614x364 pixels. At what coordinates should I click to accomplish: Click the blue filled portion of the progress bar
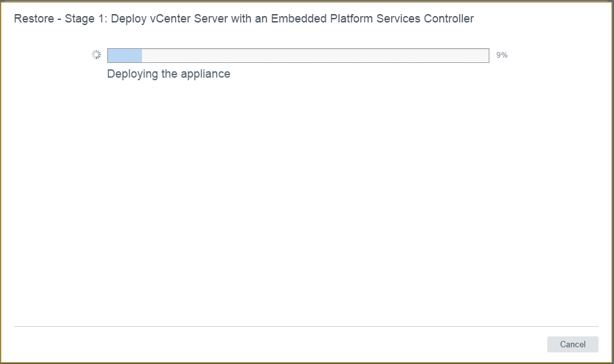tap(125, 55)
